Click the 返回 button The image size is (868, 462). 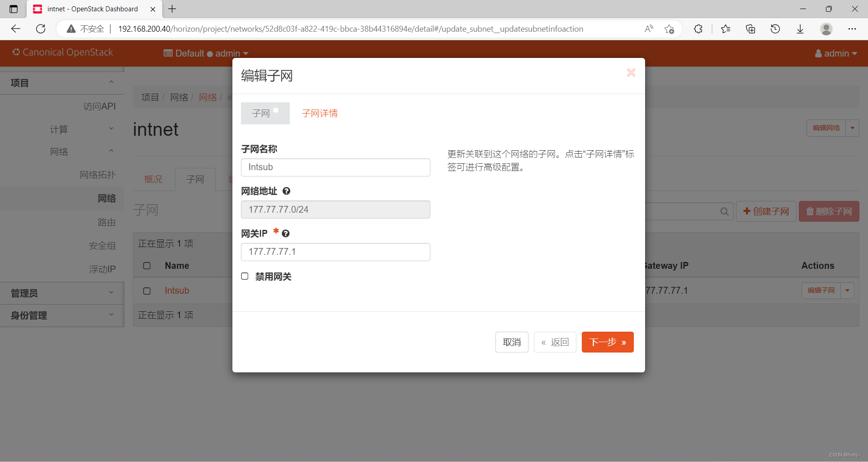click(555, 342)
